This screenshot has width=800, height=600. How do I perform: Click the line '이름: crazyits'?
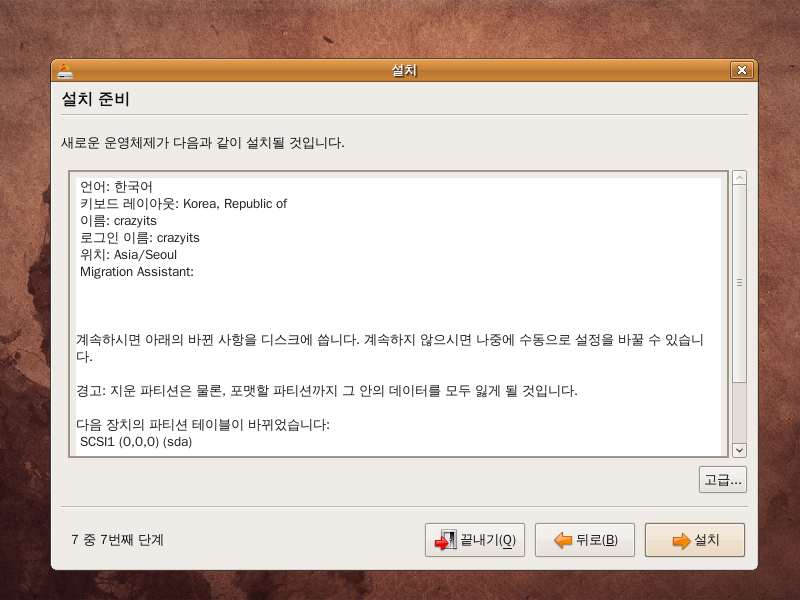pyautogui.click(x=118, y=221)
